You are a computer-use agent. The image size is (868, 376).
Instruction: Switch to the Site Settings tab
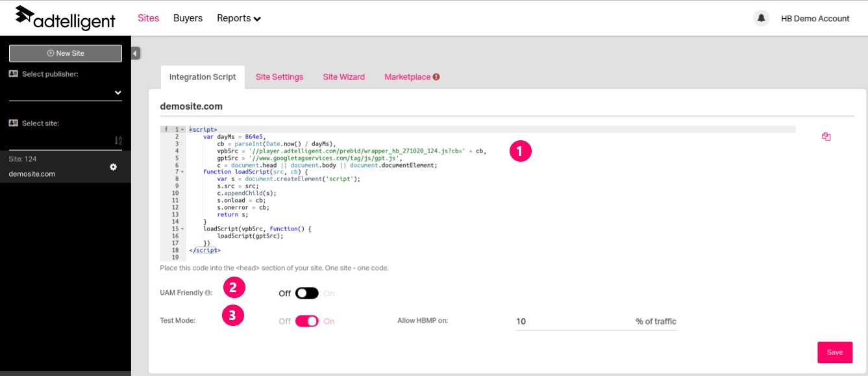click(279, 77)
